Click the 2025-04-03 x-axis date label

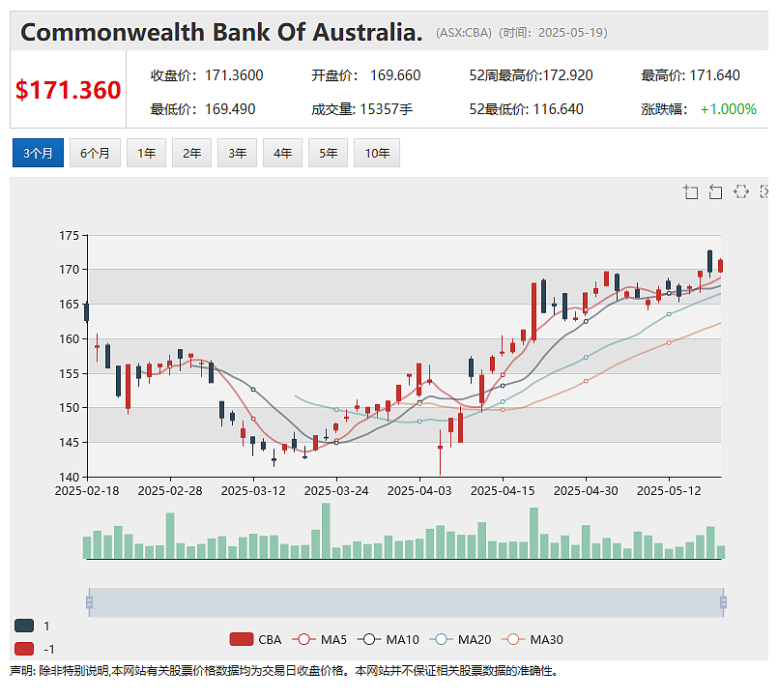(419, 491)
